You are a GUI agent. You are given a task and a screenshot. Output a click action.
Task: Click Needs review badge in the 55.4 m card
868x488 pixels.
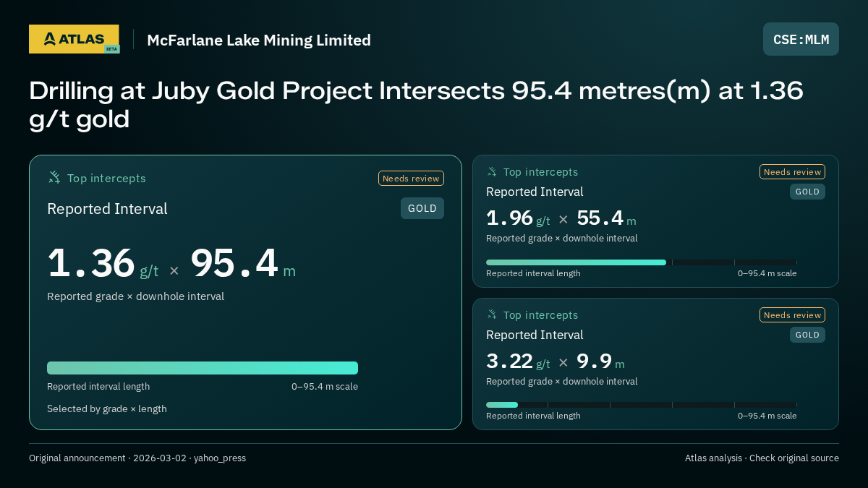[792, 171]
